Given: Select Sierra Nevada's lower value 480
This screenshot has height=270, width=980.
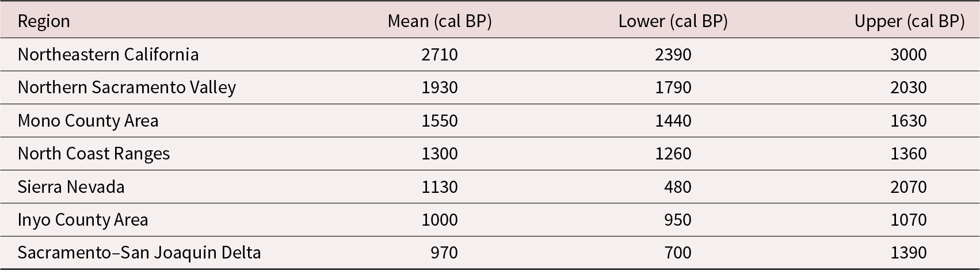Looking at the screenshot, I should click(x=677, y=187).
